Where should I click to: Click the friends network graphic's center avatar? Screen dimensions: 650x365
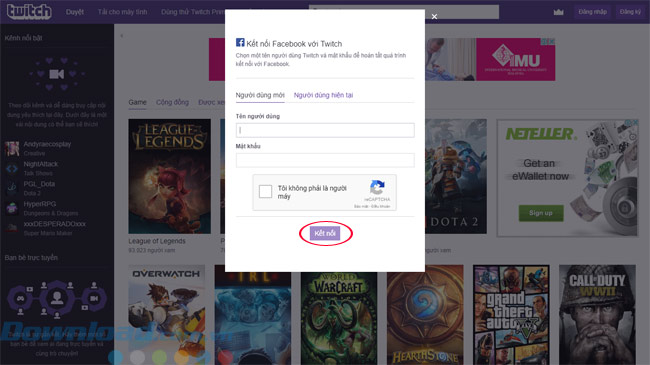tap(57, 297)
